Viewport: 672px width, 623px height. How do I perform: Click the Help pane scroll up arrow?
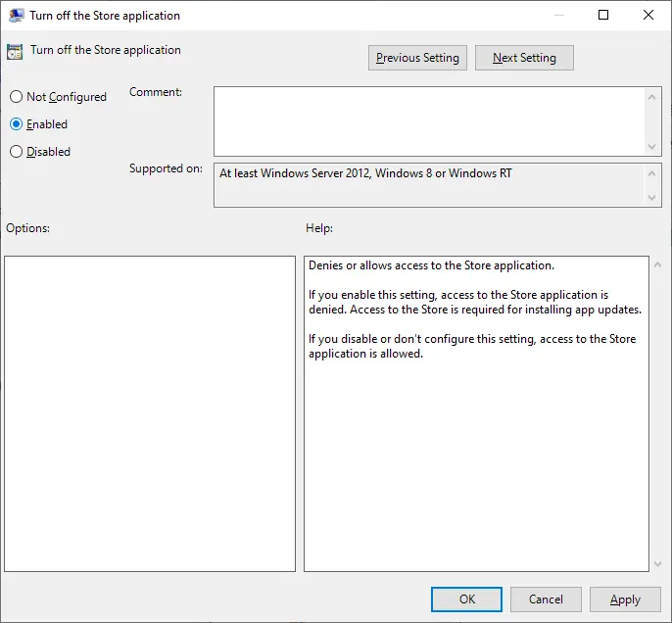pyautogui.click(x=657, y=265)
